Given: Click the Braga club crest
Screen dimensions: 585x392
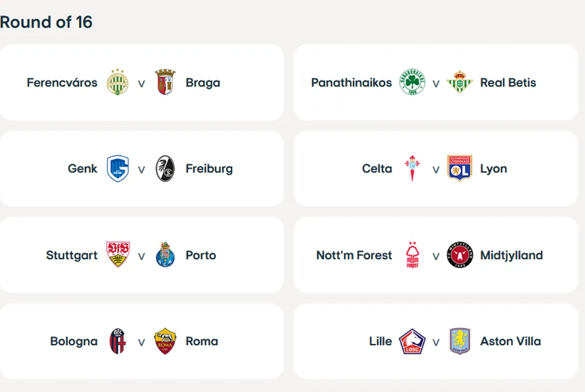Looking at the screenshot, I should 165,82.
